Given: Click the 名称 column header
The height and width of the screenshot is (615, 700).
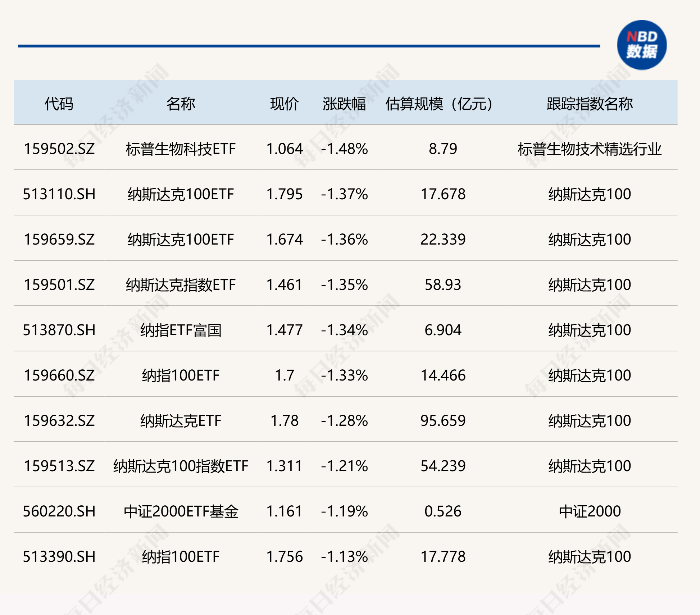Looking at the screenshot, I should [181, 104].
